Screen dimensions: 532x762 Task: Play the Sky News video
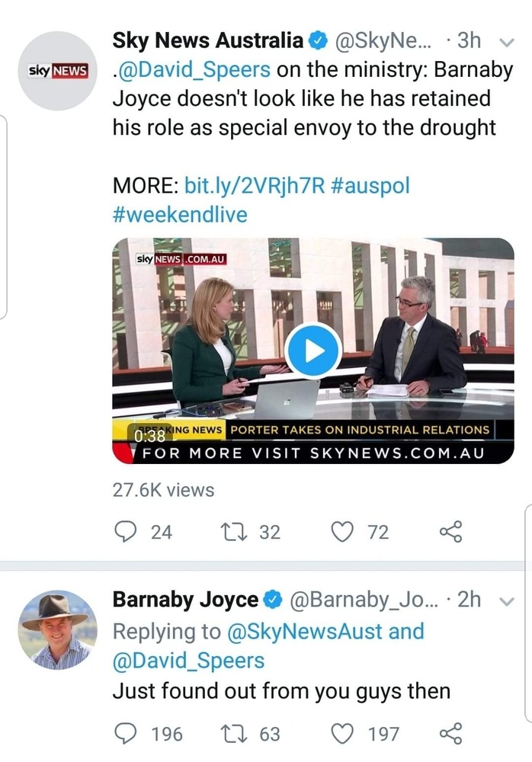tap(313, 350)
